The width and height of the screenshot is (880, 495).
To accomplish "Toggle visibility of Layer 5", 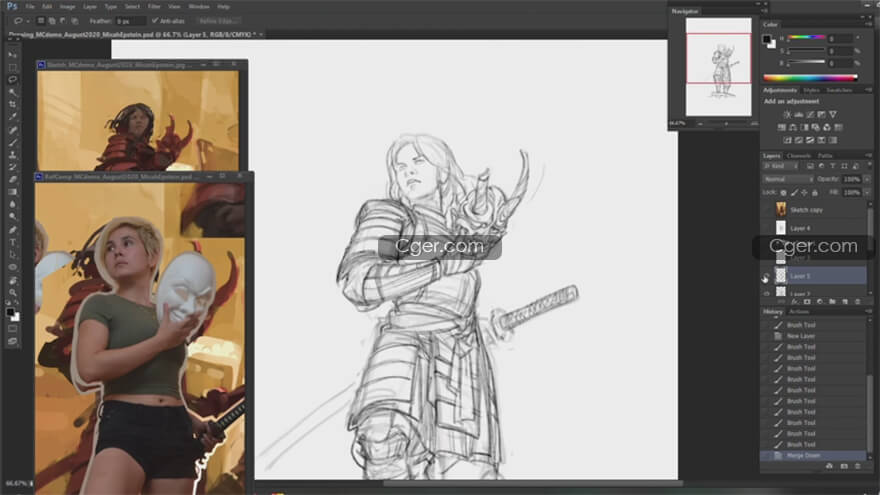I will (x=767, y=276).
